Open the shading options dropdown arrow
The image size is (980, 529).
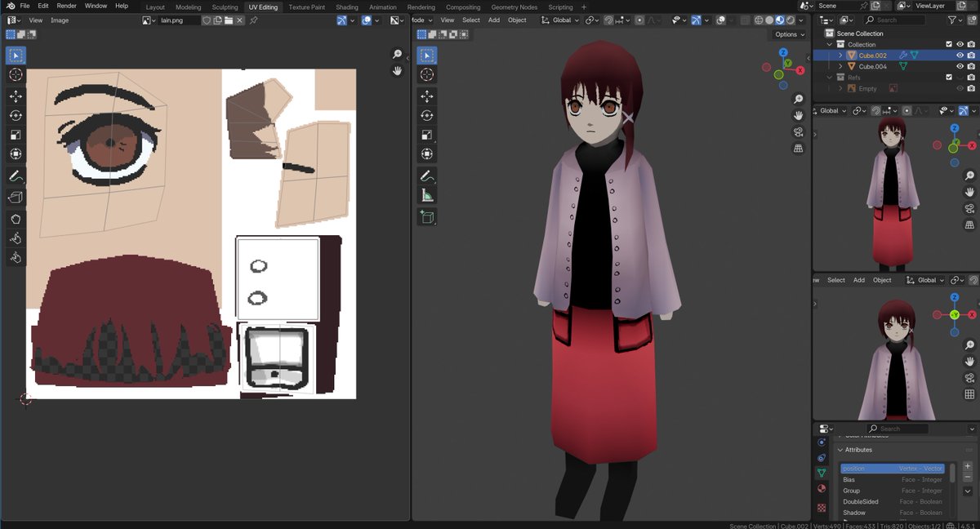(800, 20)
